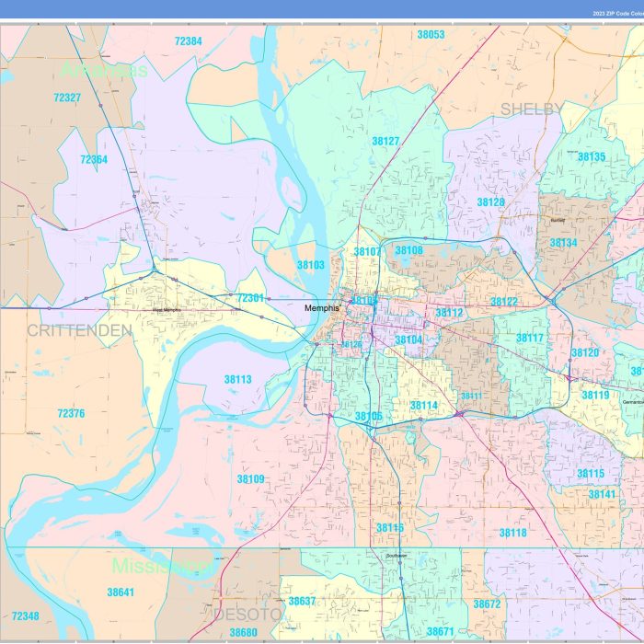
Task: Select the 38127 ZIP code label
Action: coord(385,142)
